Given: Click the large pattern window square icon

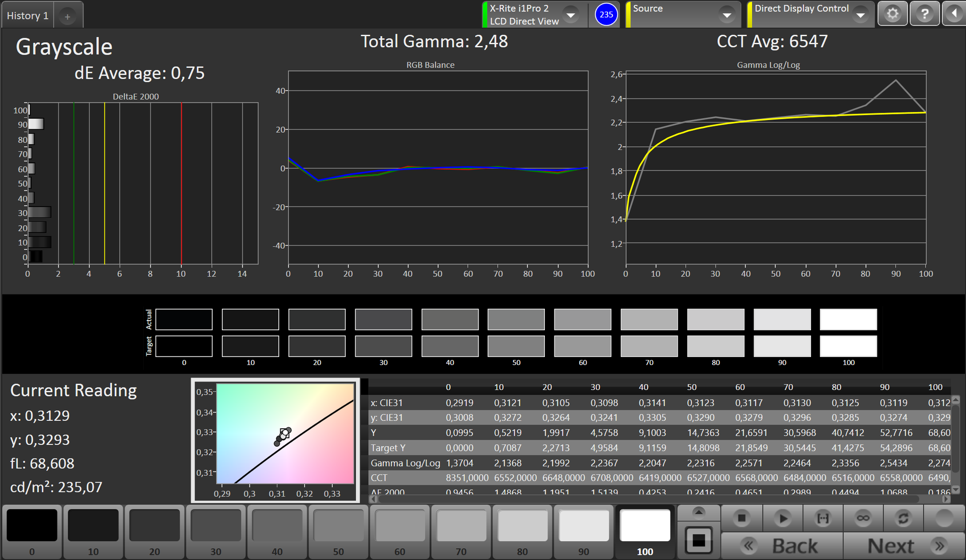Looking at the screenshot, I should tap(698, 540).
